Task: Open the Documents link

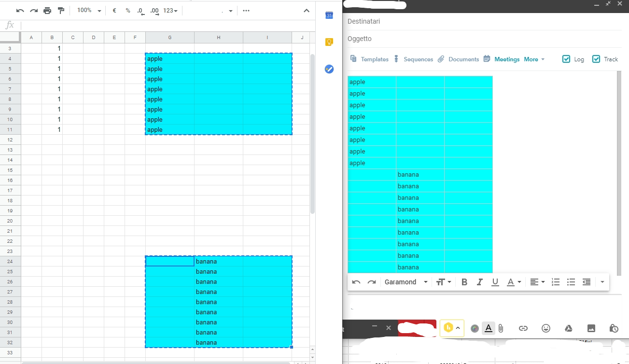Action: 463,59
